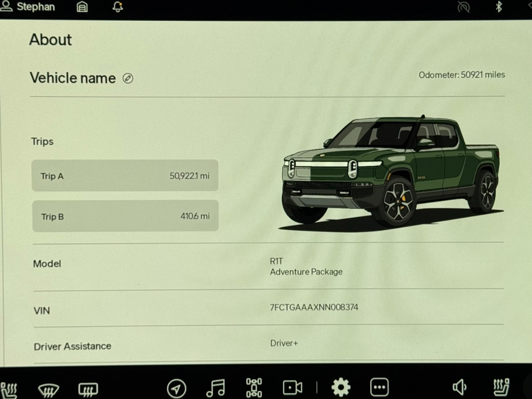Tap the disabled connectivity icon
532x399 pixels.
click(x=463, y=7)
